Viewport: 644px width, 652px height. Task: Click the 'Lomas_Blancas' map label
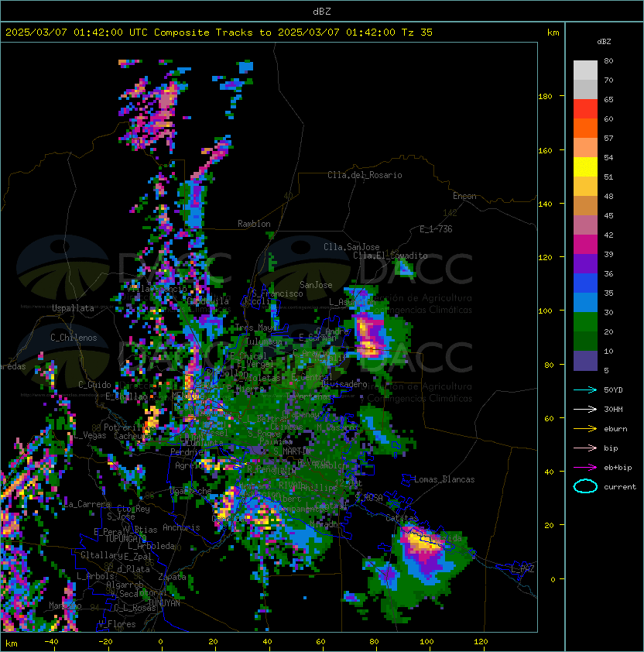tap(444, 479)
